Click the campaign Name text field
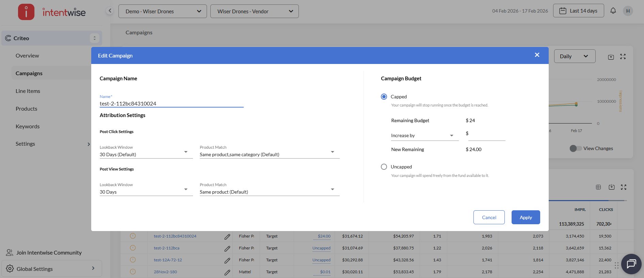Image resolution: width=644 pixels, height=278 pixels. click(171, 103)
